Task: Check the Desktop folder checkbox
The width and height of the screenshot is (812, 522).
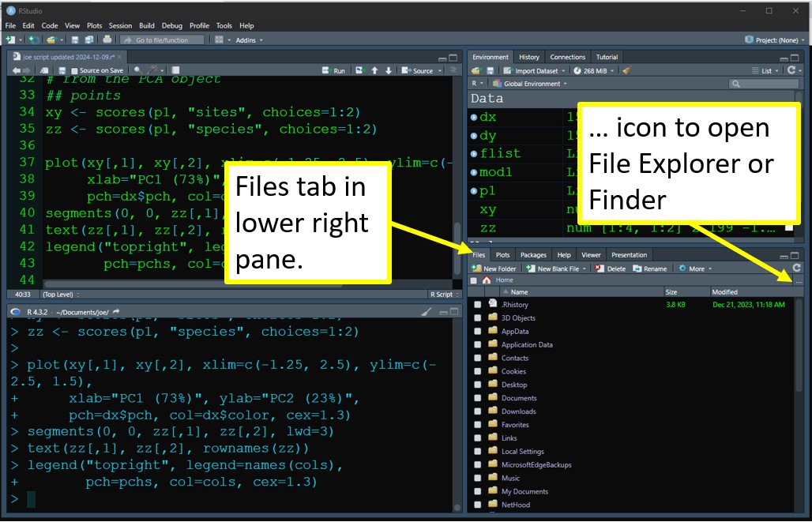Action: 477,385
